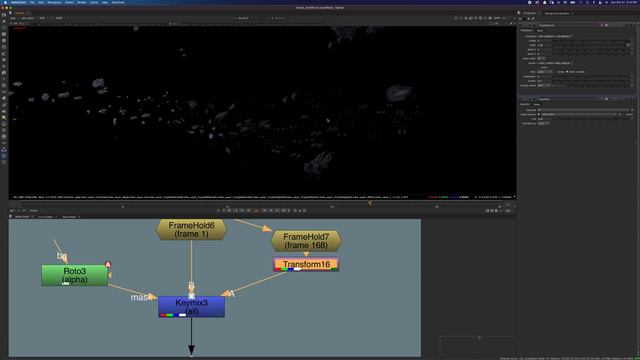Open the Transform filter dropdown
Image resolution: width=640 pixels, height=360 pixels.
pos(545,72)
